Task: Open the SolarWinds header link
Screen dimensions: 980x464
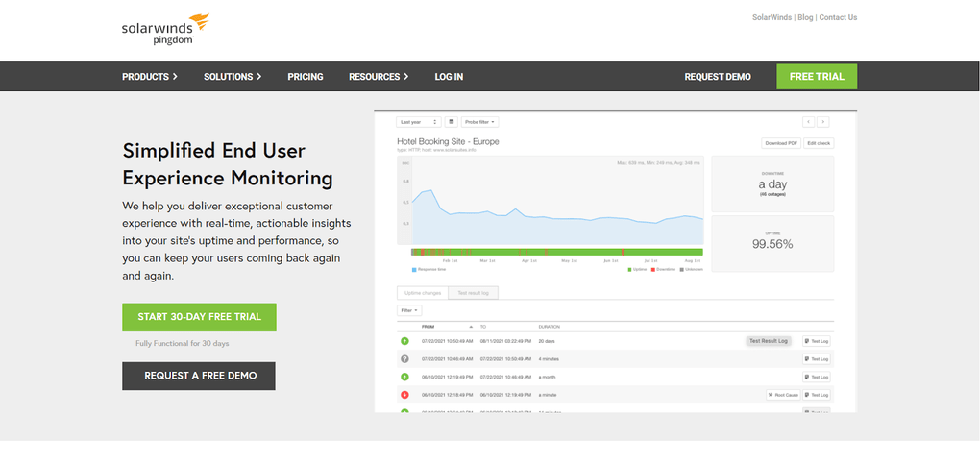Action: click(x=772, y=17)
